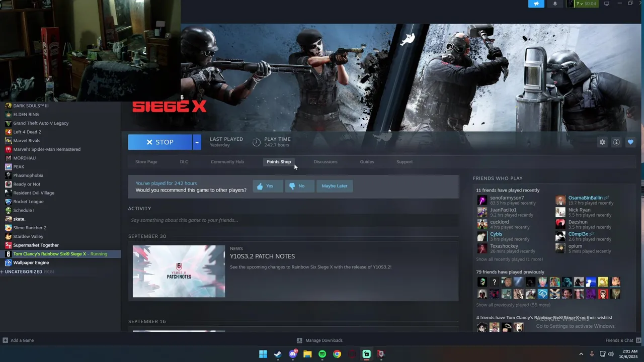Select Supermarket Together in library
The height and width of the screenshot is (362, 644).
tap(36, 245)
